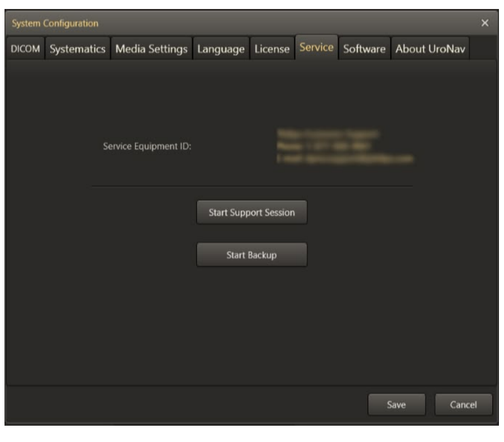Click the Start Backup button
This screenshot has width=504, height=442.
point(252,255)
